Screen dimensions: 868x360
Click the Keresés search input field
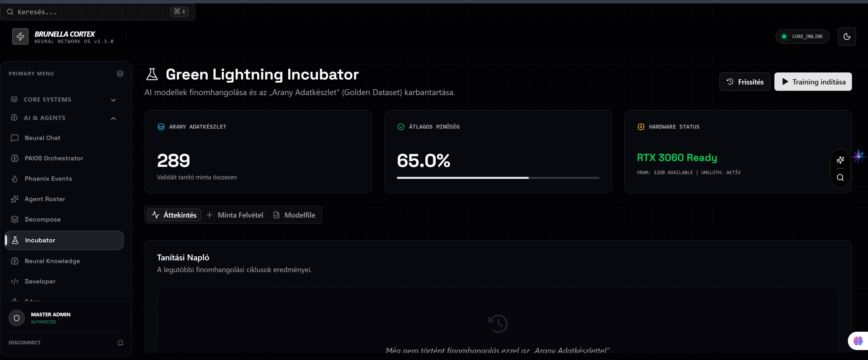click(x=91, y=12)
